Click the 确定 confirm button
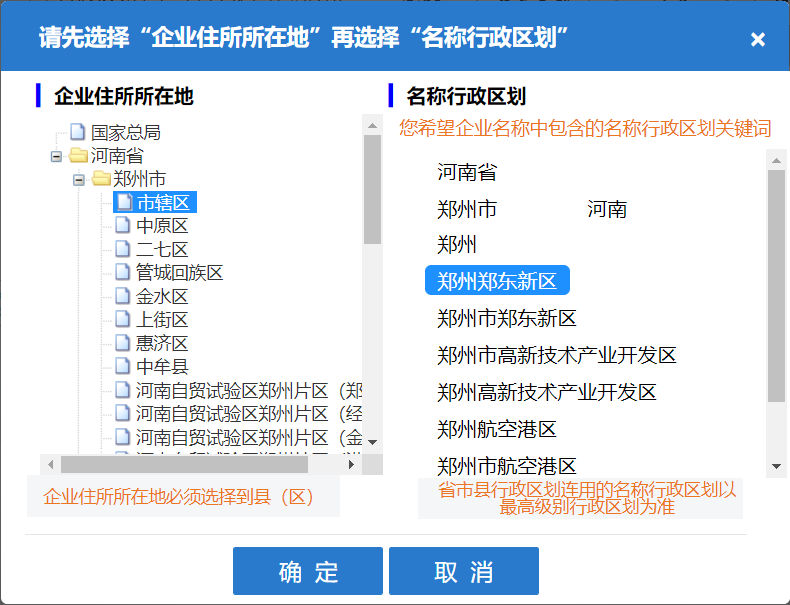Screen dimensions: 790x605 click(x=308, y=571)
